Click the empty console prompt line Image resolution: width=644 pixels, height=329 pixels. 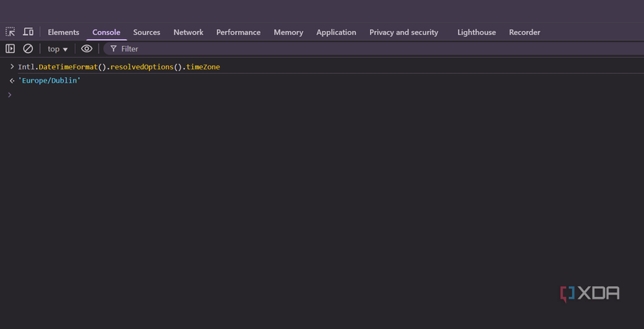(156, 95)
